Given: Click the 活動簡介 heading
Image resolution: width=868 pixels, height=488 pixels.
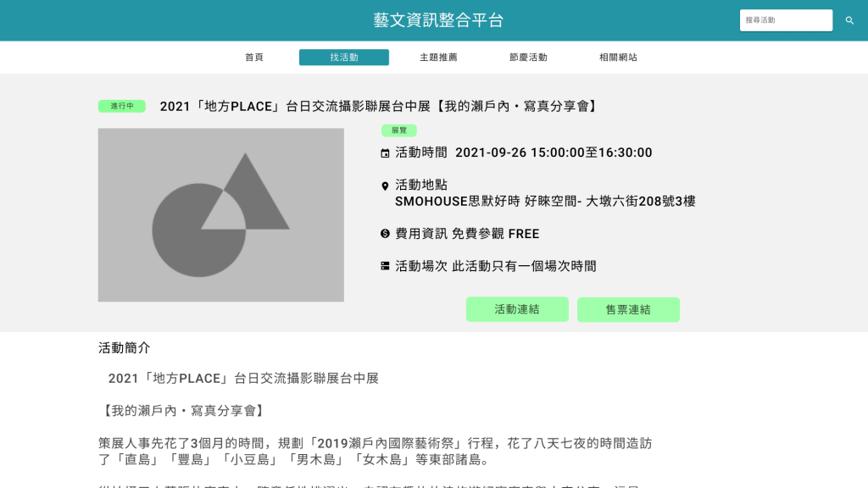Looking at the screenshot, I should [x=125, y=348].
